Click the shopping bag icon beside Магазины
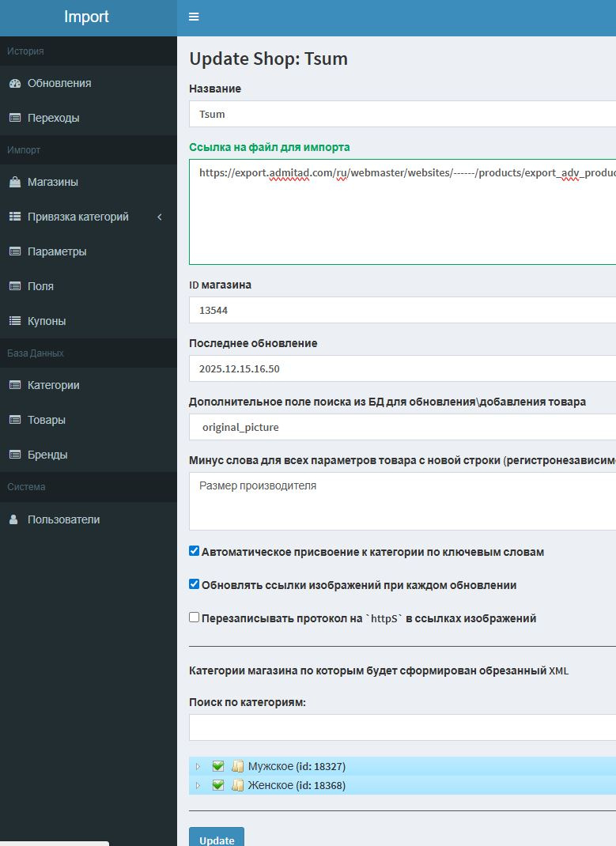The height and width of the screenshot is (846, 616). (14, 182)
